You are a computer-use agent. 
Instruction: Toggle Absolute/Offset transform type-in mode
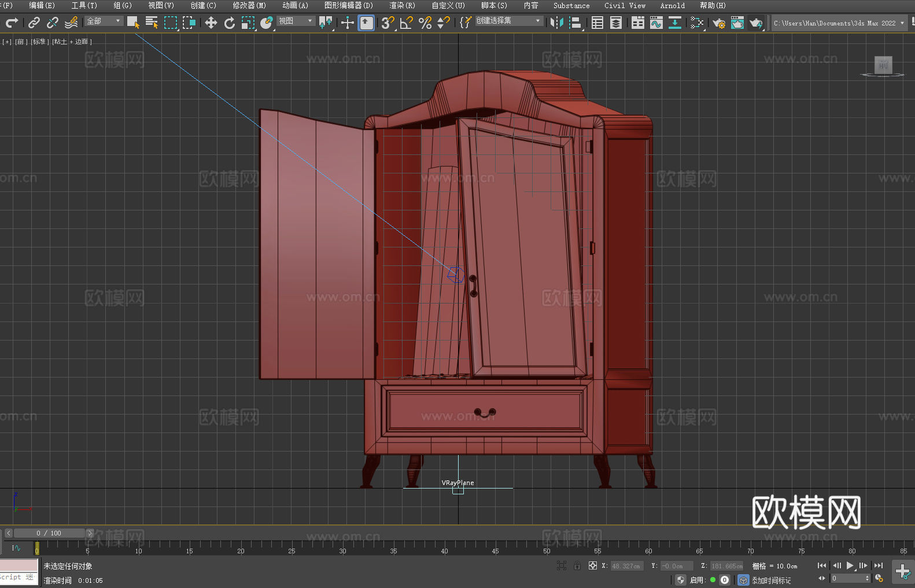(592, 566)
